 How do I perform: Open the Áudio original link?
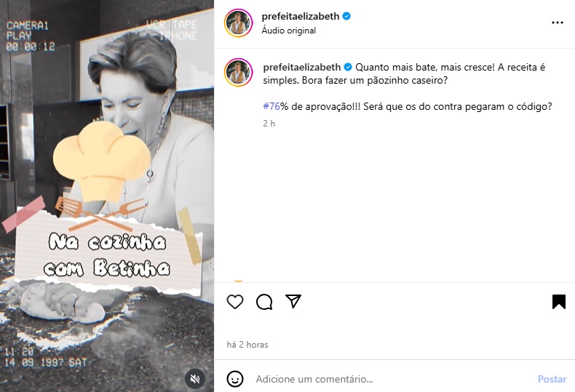(x=289, y=31)
